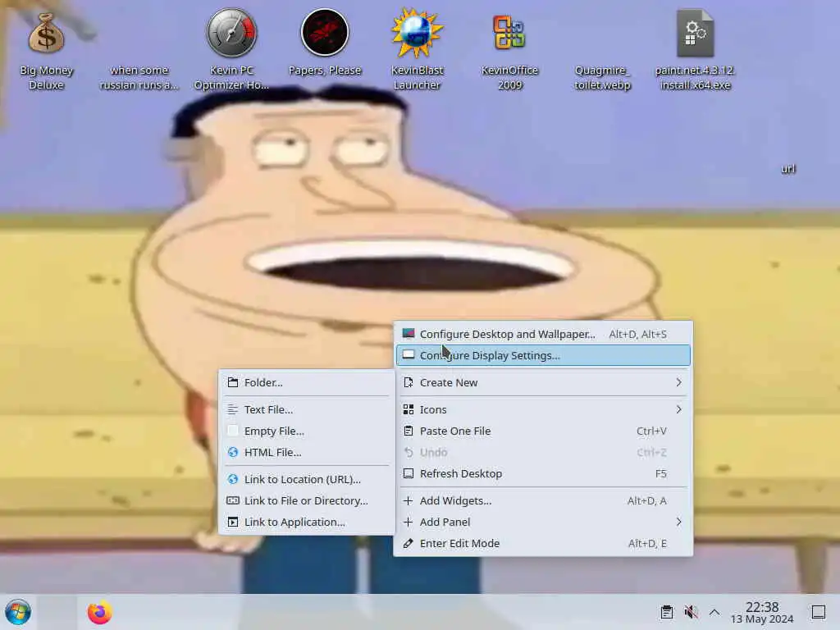
Task: Launch Firefox from the taskbar
Action: click(99, 612)
